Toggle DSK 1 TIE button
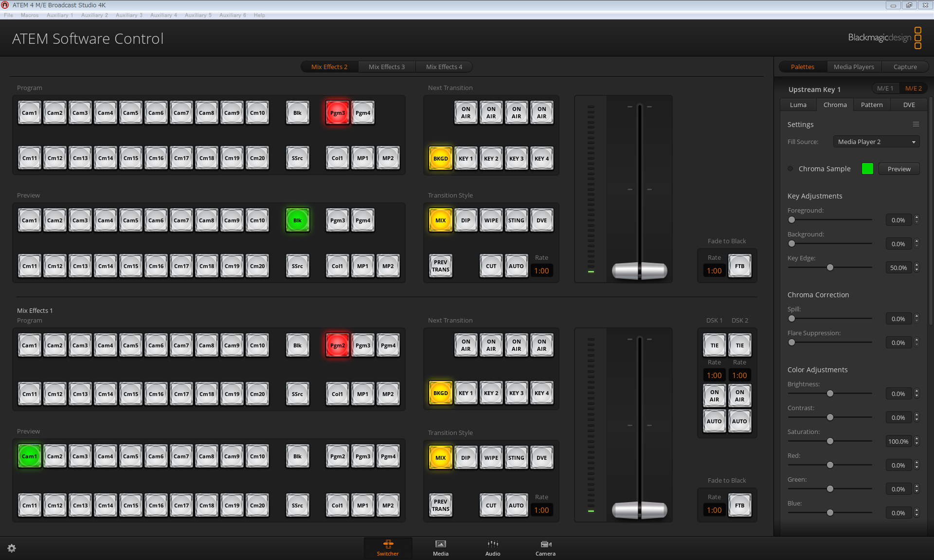 click(x=714, y=345)
